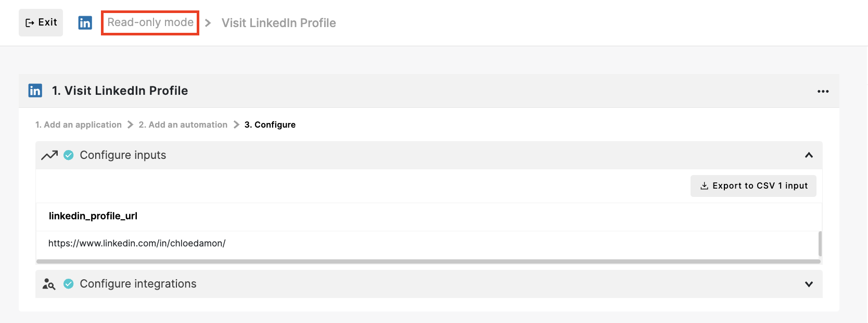Image resolution: width=868 pixels, height=323 pixels.
Task: Click the Configure integrations header
Action: click(429, 284)
